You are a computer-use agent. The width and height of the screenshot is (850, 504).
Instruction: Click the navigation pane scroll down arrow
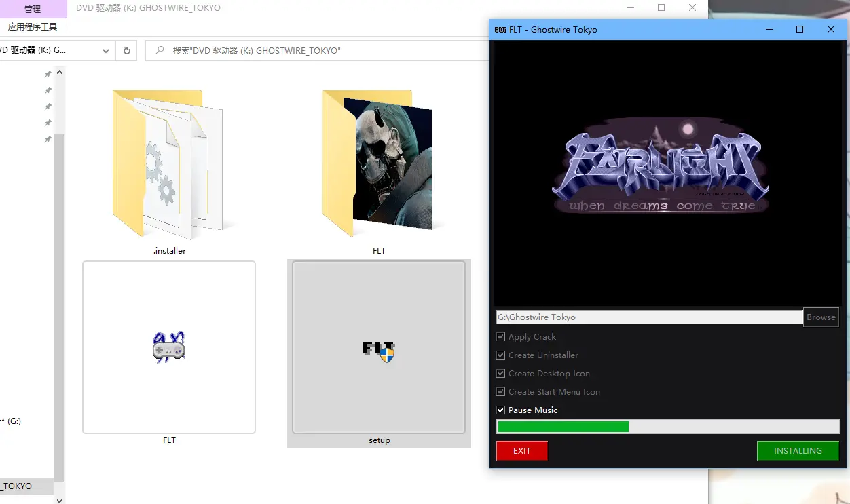point(60,500)
